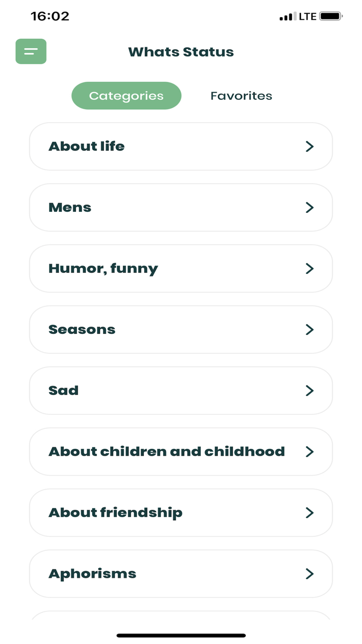Tap the arrow icon beside Mens
Screen dimensions: 362x644
pyautogui.click(x=310, y=207)
